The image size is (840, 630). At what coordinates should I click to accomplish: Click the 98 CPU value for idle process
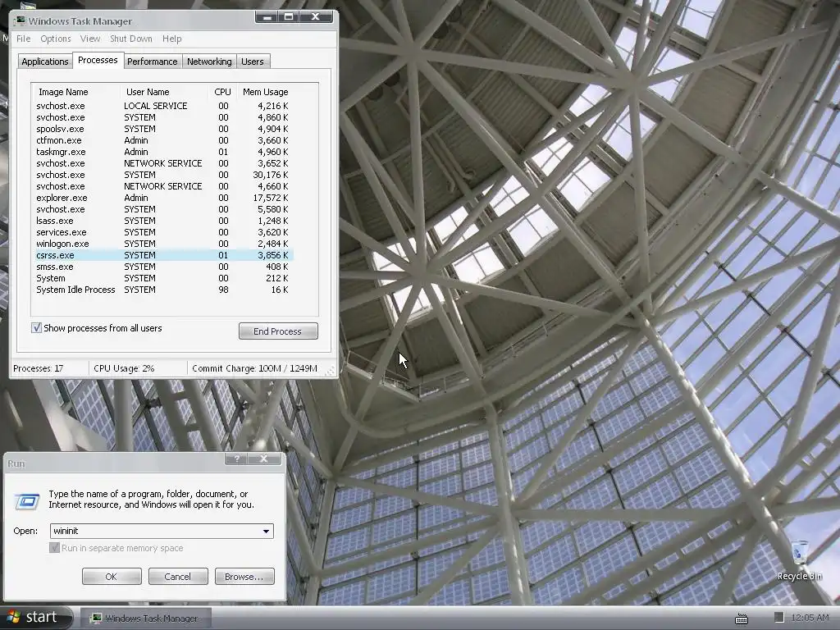(223, 290)
